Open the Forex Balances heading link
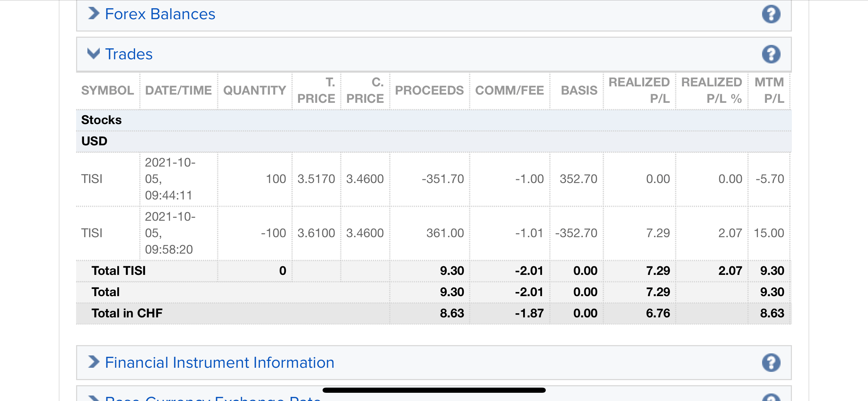This screenshot has height=401, width=868. coord(160,14)
